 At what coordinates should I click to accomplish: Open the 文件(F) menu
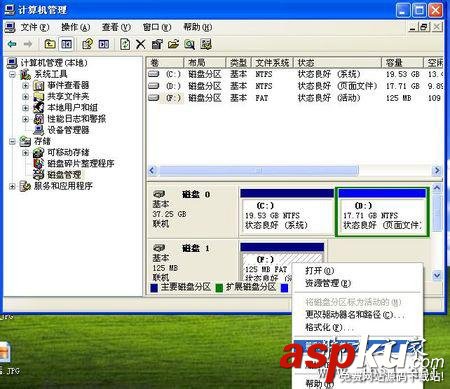35,27
